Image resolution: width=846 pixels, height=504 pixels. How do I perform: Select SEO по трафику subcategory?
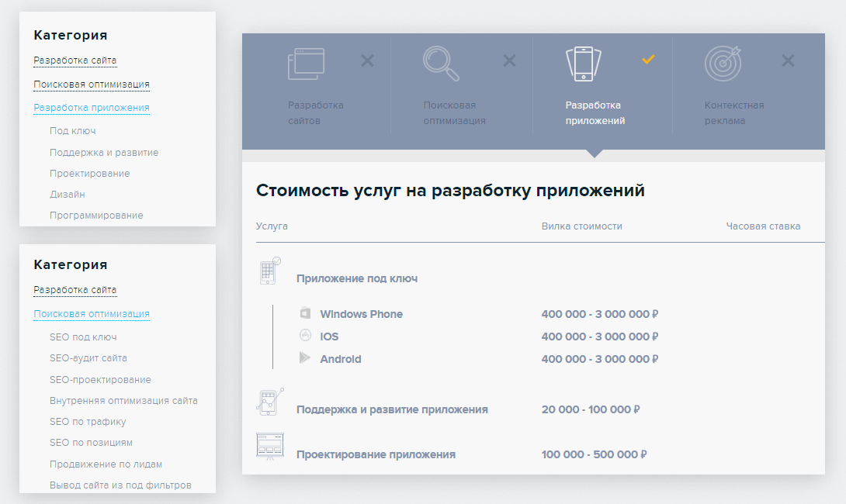[88, 422]
